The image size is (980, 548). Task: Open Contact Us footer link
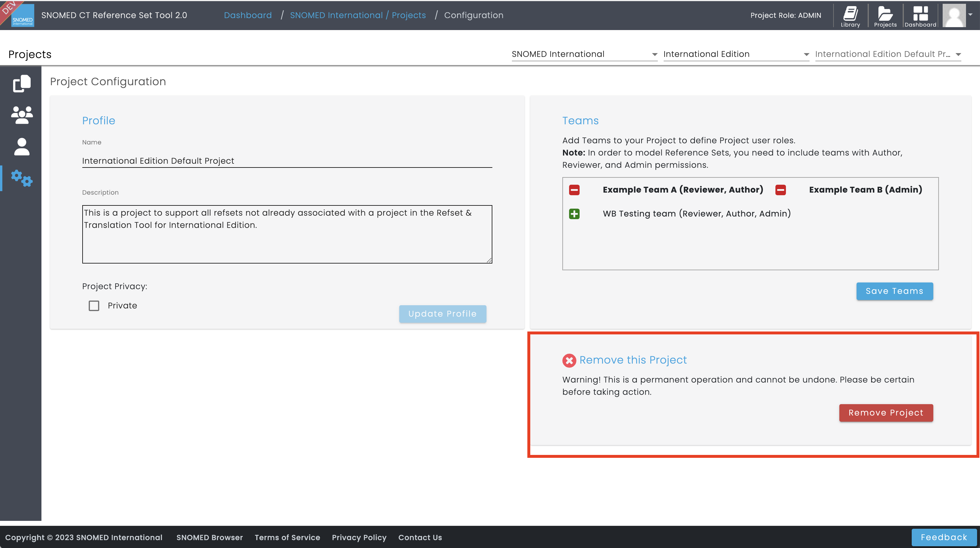tap(420, 537)
